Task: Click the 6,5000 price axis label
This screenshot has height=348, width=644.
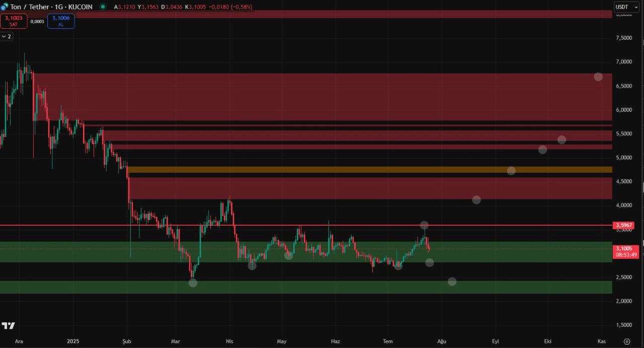Action: (x=624, y=86)
